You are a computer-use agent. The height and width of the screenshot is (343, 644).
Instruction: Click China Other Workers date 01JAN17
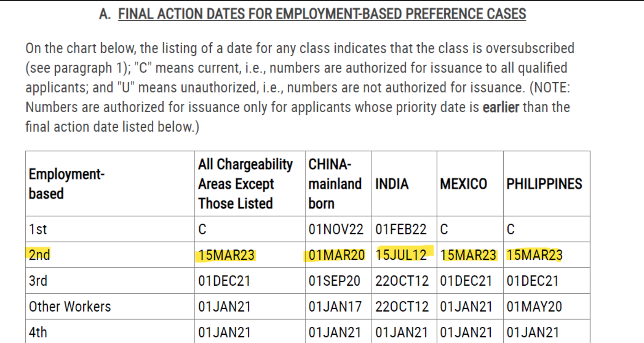tap(334, 307)
